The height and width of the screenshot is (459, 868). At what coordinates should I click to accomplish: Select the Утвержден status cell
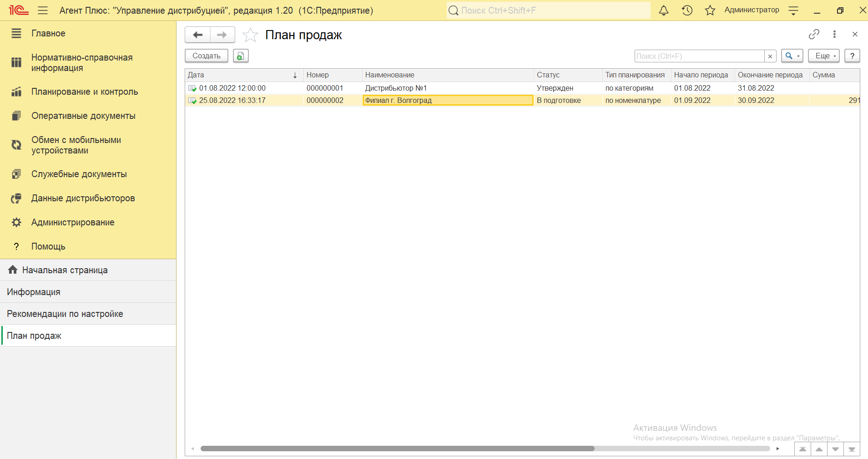point(568,88)
